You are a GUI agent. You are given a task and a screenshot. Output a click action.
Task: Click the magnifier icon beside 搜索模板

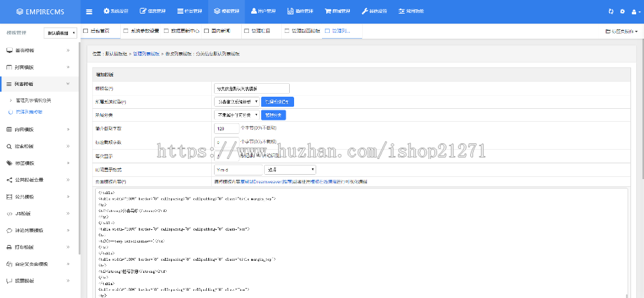(x=9, y=146)
